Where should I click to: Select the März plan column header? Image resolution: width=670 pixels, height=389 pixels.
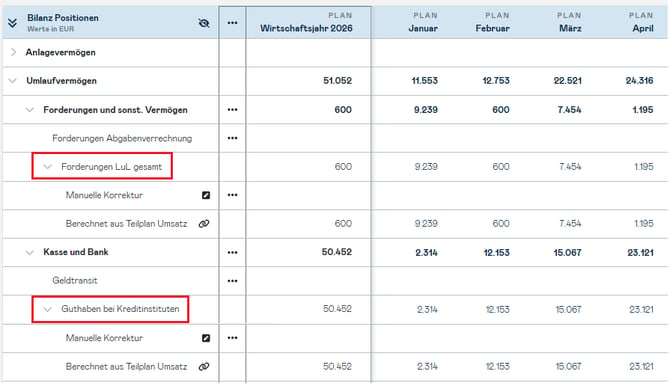point(570,23)
